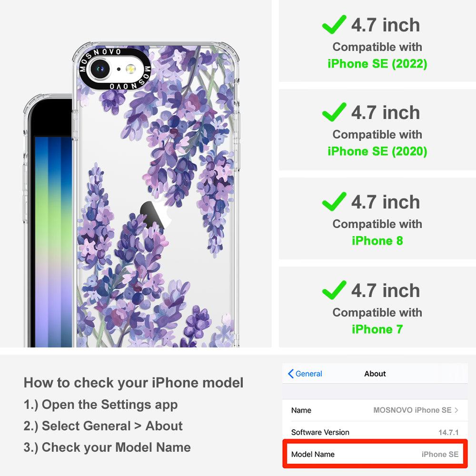The width and height of the screenshot is (476, 476).
Task: Click the green checkmark beside iPhone SE (2020)
Action: coord(334,112)
